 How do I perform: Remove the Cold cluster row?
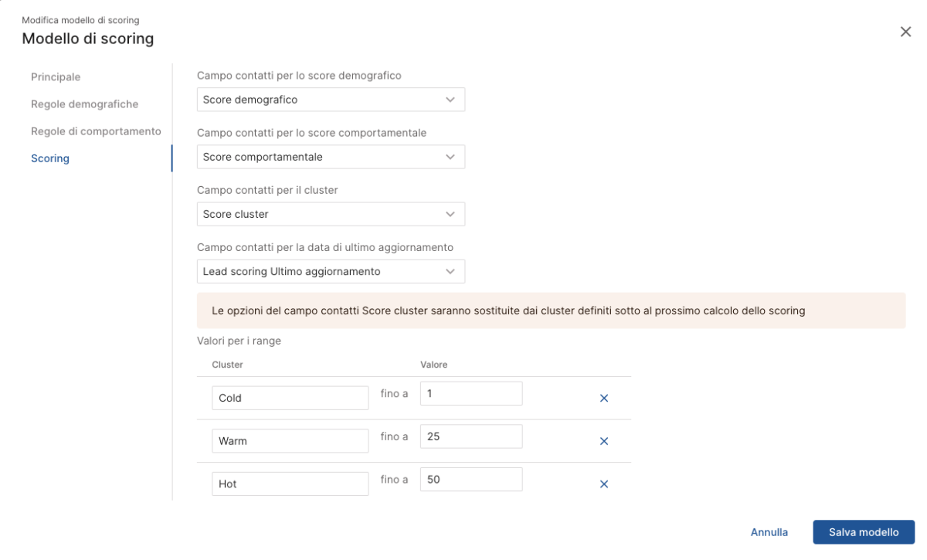[x=604, y=399]
